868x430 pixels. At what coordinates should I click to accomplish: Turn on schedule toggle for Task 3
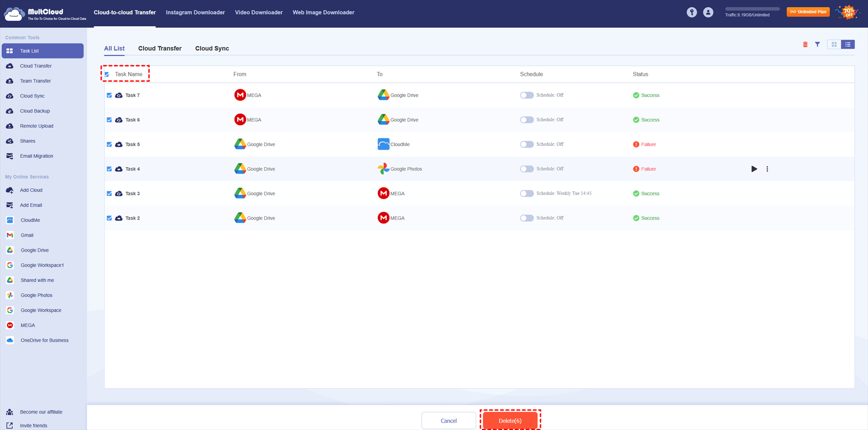pyautogui.click(x=527, y=194)
